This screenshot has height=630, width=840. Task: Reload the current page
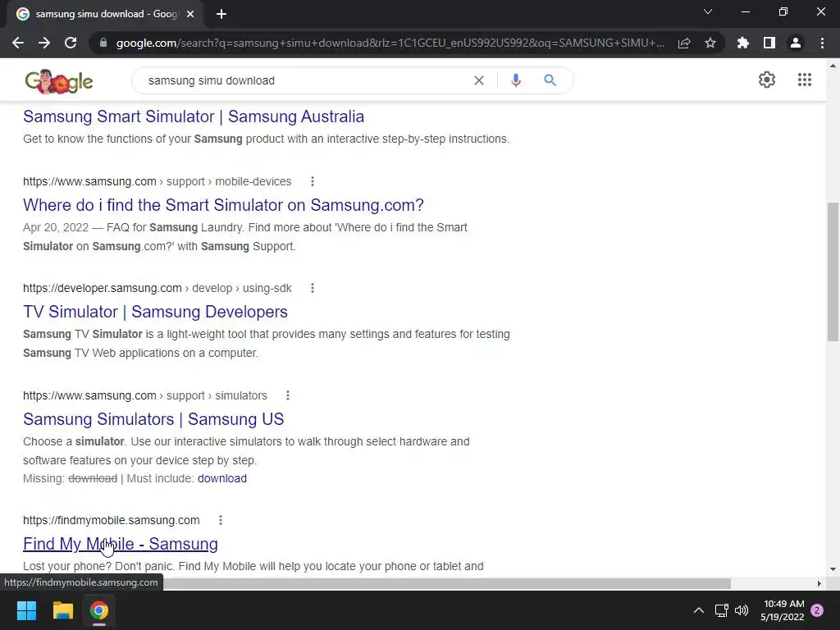[71, 43]
